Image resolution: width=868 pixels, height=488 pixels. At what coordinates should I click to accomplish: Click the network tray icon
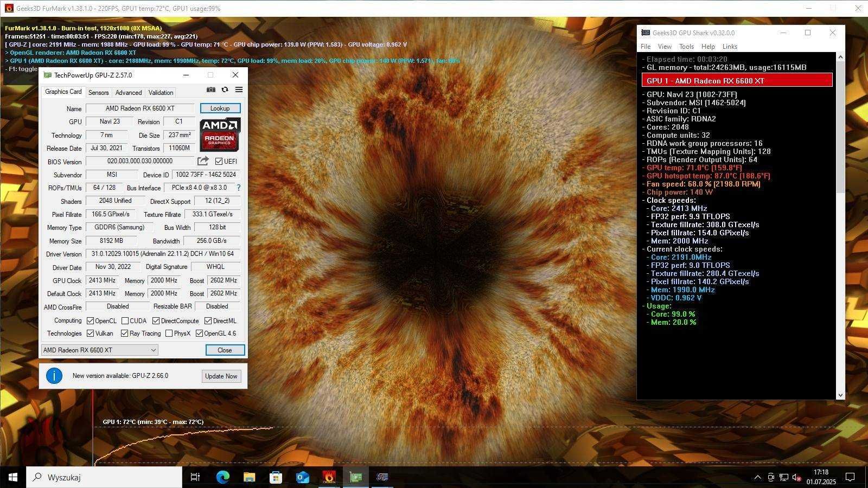click(784, 477)
